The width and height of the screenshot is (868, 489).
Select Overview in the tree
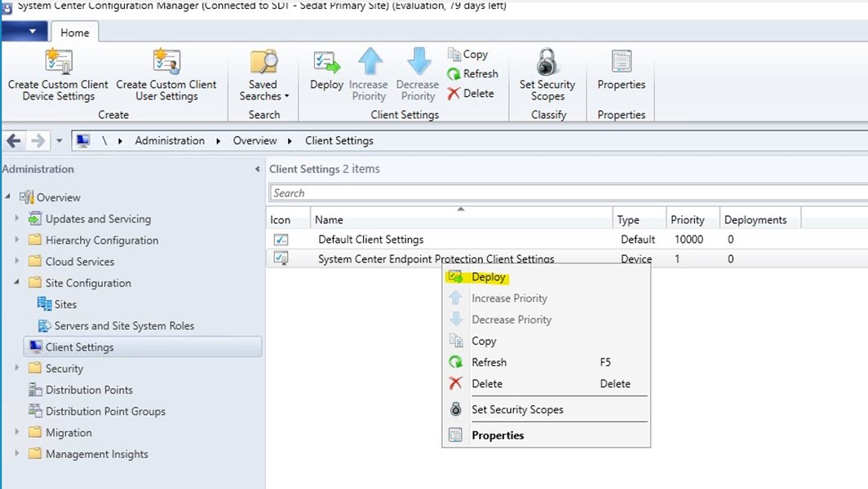point(58,197)
